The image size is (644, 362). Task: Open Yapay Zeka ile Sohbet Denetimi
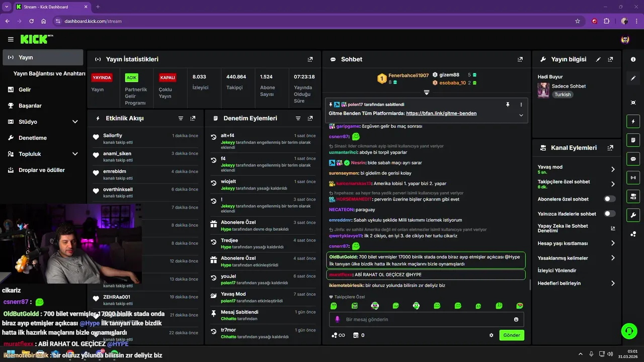point(576,228)
